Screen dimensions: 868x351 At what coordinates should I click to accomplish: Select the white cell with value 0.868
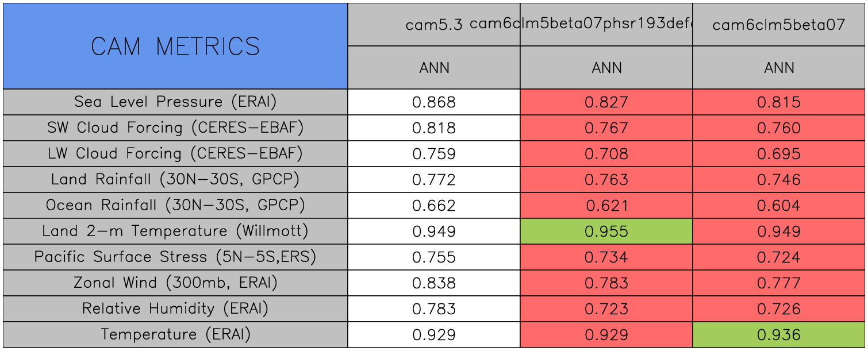[434, 102]
